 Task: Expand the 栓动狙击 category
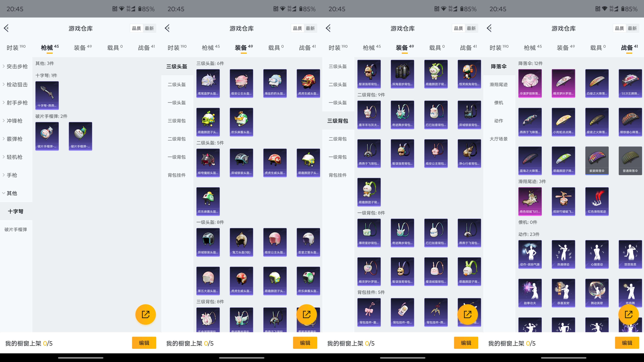(x=16, y=84)
